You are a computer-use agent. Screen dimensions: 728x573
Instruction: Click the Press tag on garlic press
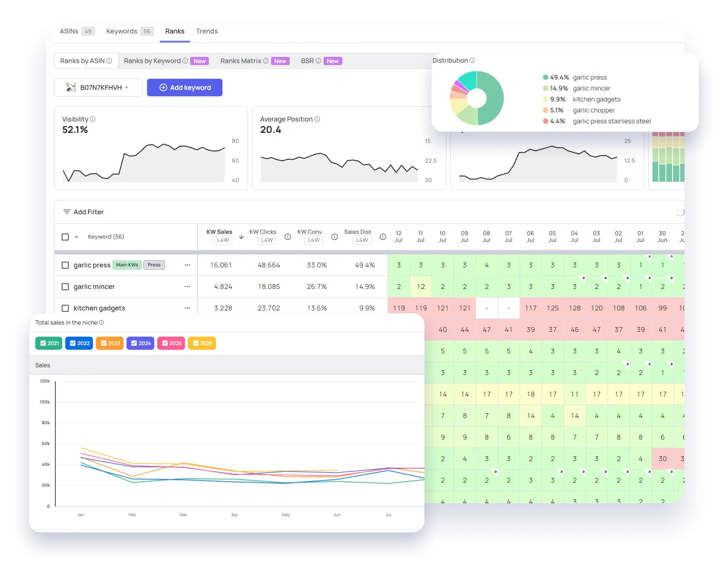pyautogui.click(x=154, y=265)
